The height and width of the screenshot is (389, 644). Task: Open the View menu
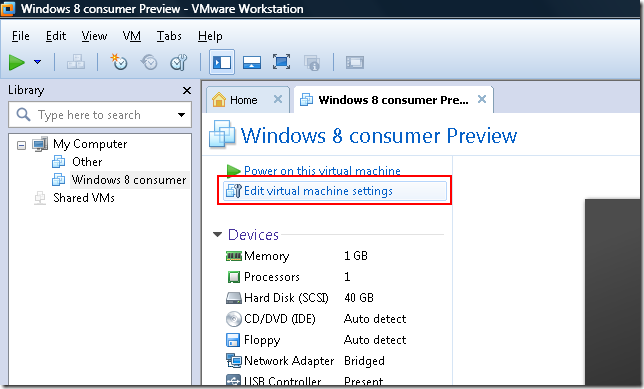(94, 36)
